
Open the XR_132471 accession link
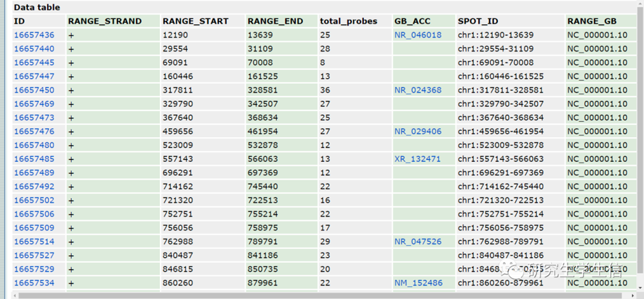tap(417, 159)
